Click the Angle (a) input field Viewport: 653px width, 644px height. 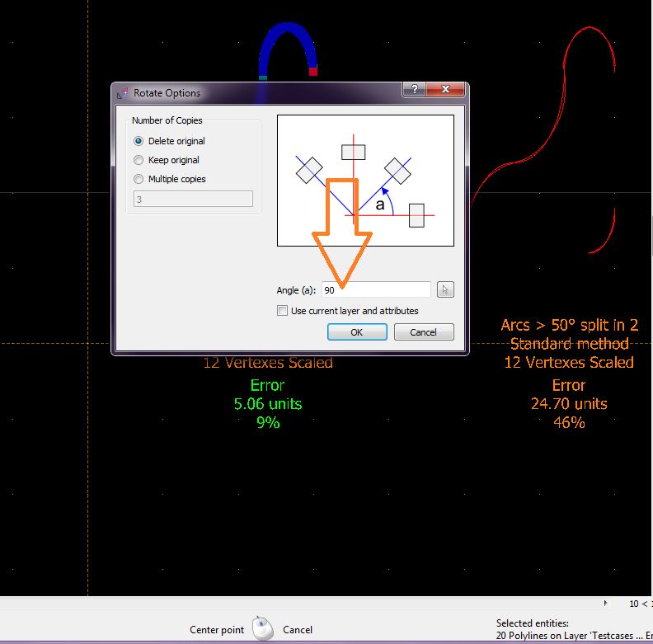click(x=375, y=289)
